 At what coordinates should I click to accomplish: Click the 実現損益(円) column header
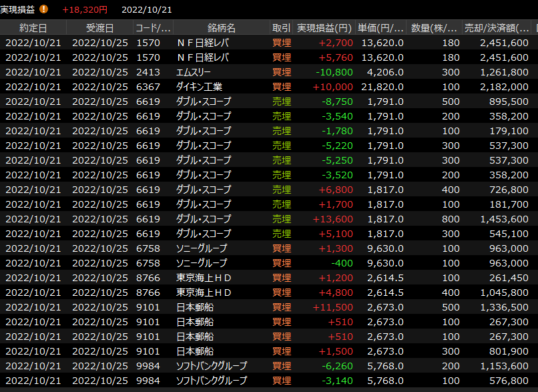(x=324, y=28)
